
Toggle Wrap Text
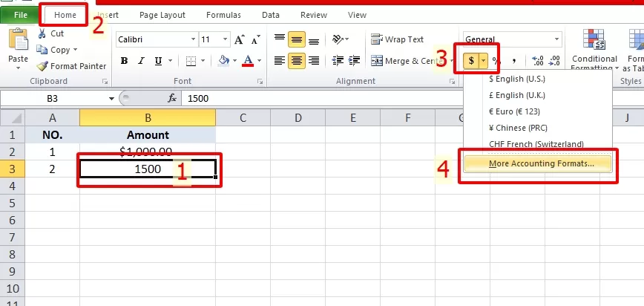pos(397,39)
